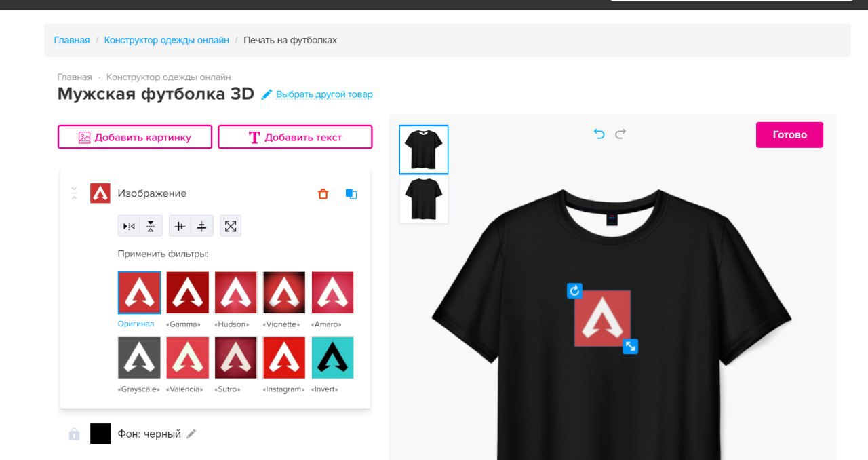The height and width of the screenshot is (460, 868).
Task: Redo the action arrow
Action: pos(620,134)
